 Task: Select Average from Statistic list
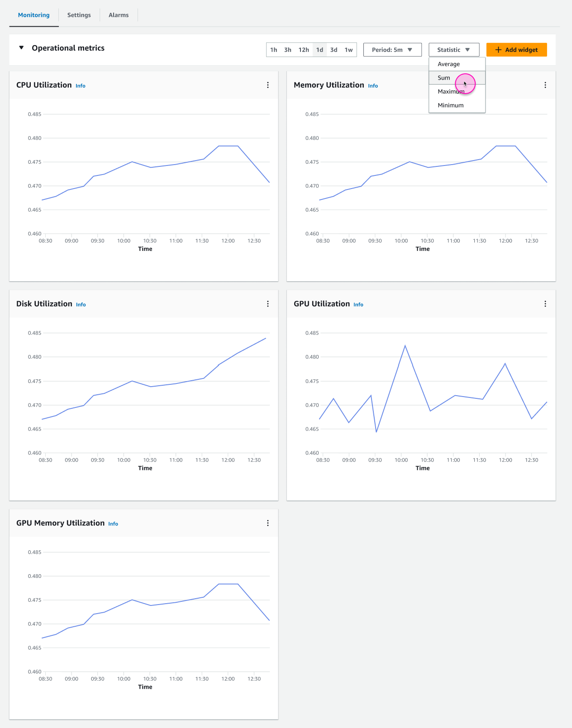coord(448,64)
